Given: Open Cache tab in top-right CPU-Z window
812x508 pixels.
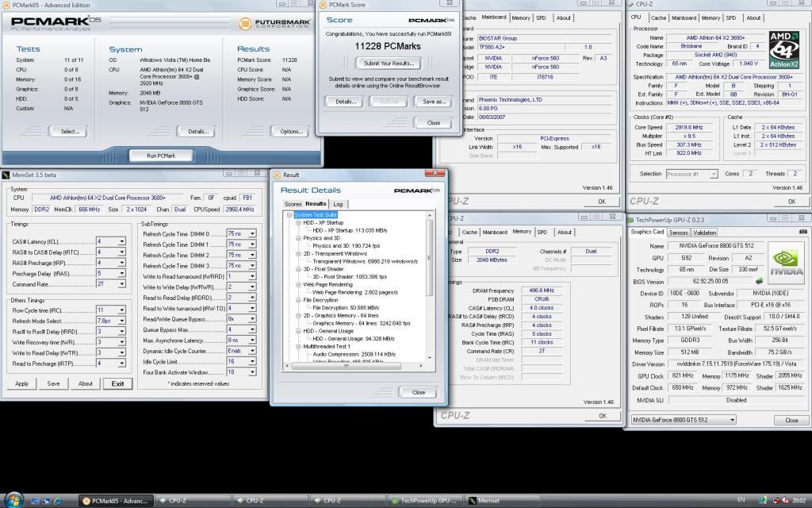Looking at the screenshot, I should [658, 17].
